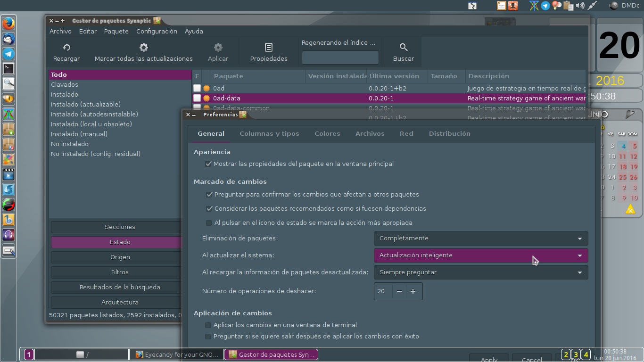Increase undo operations with plus button
Image resolution: width=644 pixels, height=362 pixels.
pyautogui.click(x=413, y=291)
